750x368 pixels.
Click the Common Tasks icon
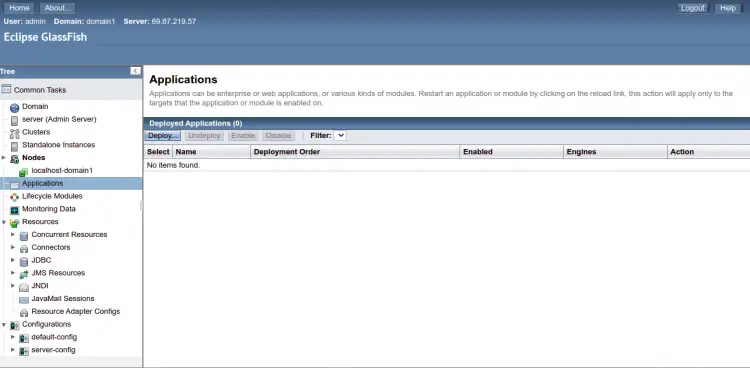6,89
